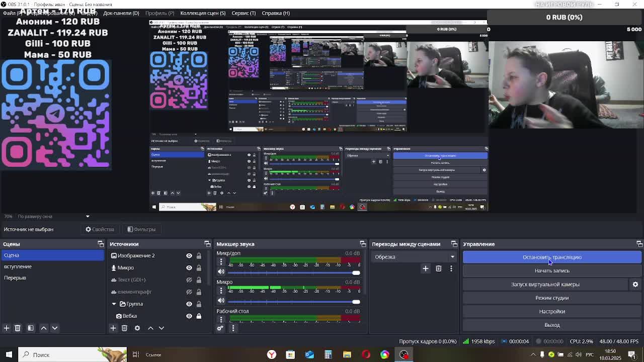Hide the Изображение 2 source

[x=189, y=255]
